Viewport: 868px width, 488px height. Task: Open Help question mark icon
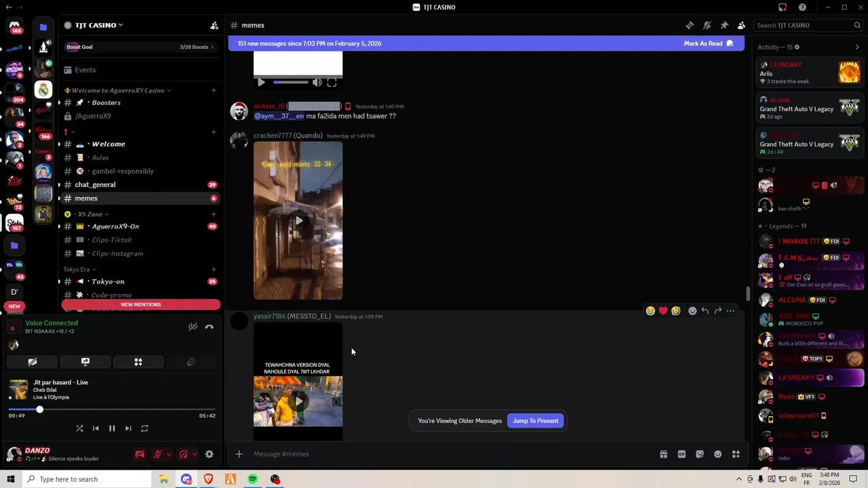pyautogui.click(x=802, y=7)
